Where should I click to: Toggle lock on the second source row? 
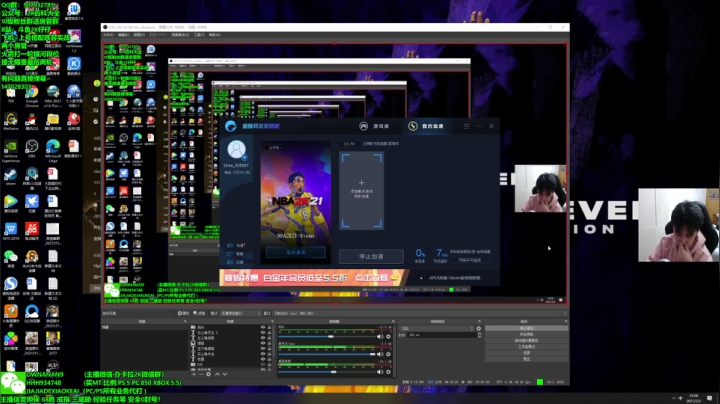tap(269, 332)
